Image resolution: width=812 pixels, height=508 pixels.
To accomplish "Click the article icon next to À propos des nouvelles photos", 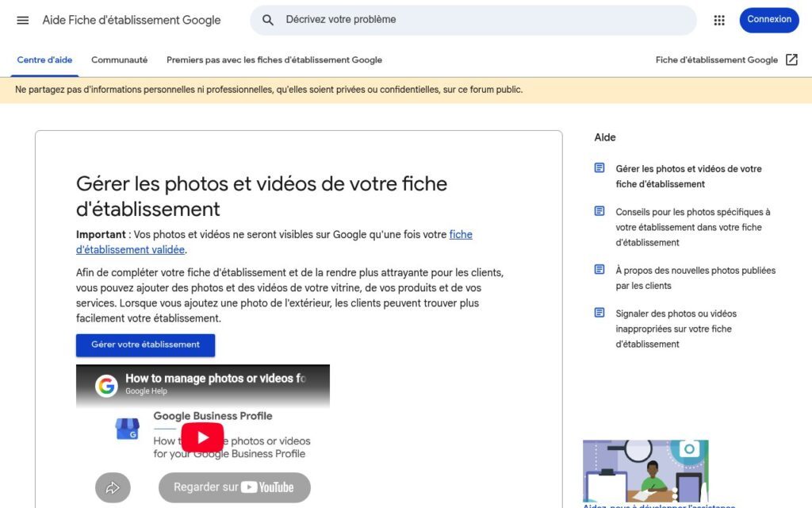I will click(x=599, y=270).
